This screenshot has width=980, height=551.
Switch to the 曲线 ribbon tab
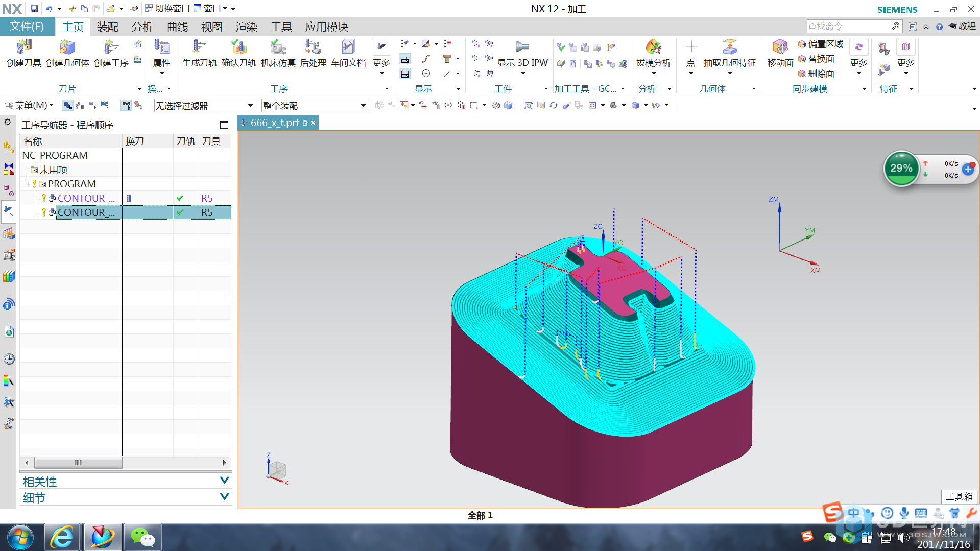[177, 27]
